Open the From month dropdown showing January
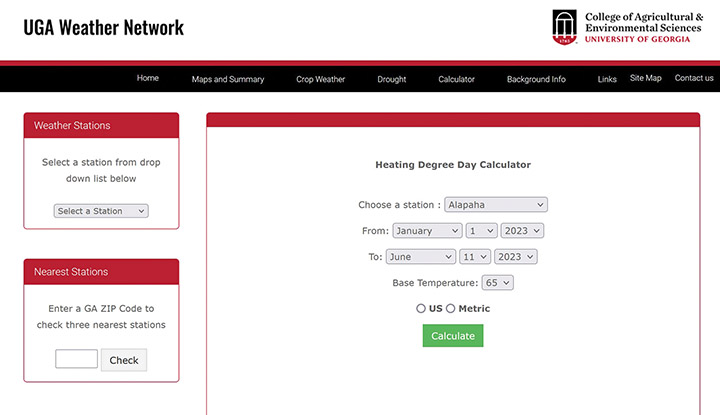This screenshot has width=720, height=415. click(426, 231)
